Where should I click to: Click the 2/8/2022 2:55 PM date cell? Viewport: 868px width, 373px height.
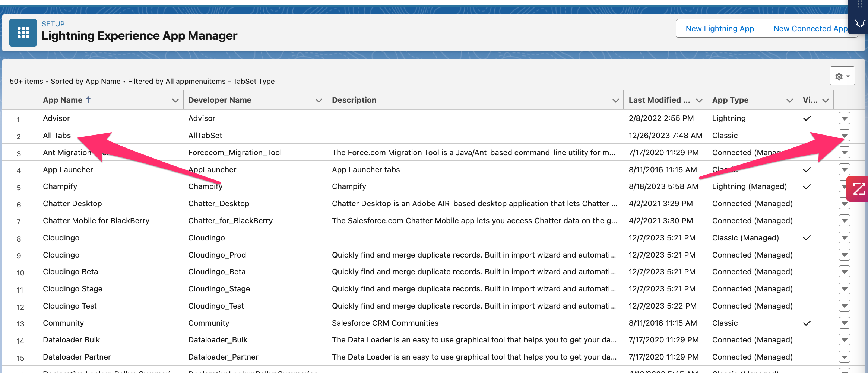pyautogui.click(x=661, y=118)
